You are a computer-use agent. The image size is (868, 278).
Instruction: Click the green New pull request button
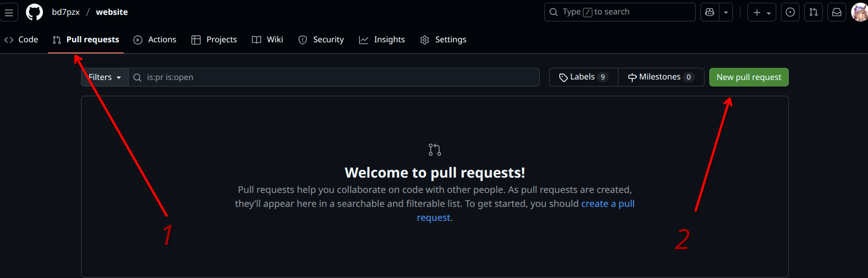[x=749, y=77]
